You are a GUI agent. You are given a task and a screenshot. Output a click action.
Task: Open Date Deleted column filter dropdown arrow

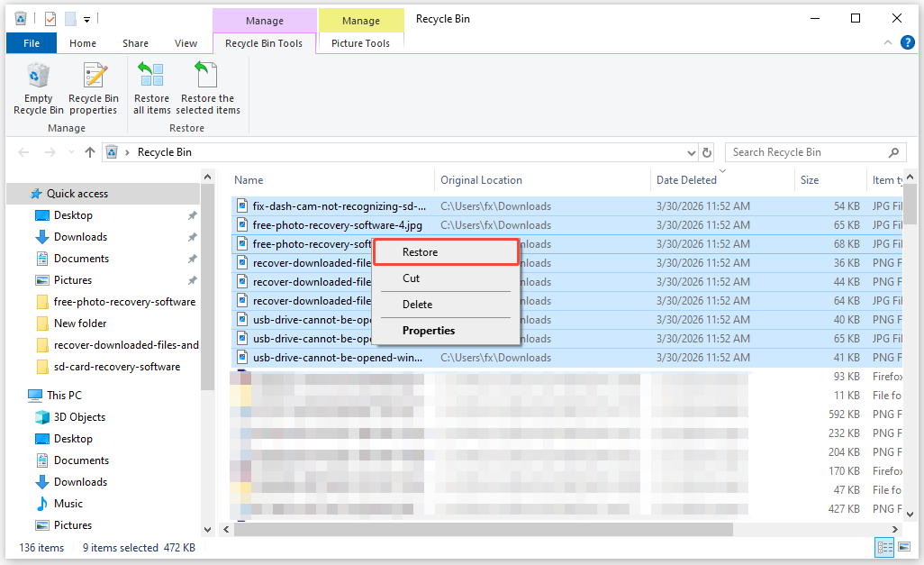pyautogui.click(x=722, y=171)
